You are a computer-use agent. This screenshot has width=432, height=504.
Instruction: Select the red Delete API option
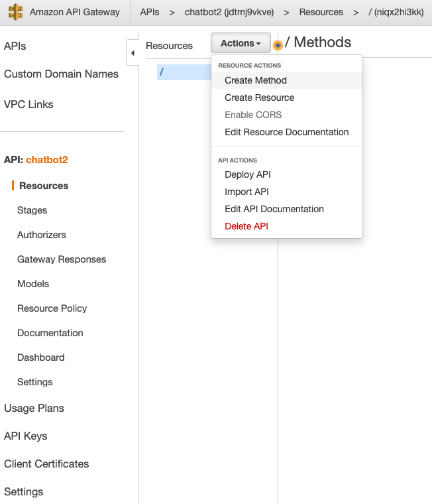[246, 226]
